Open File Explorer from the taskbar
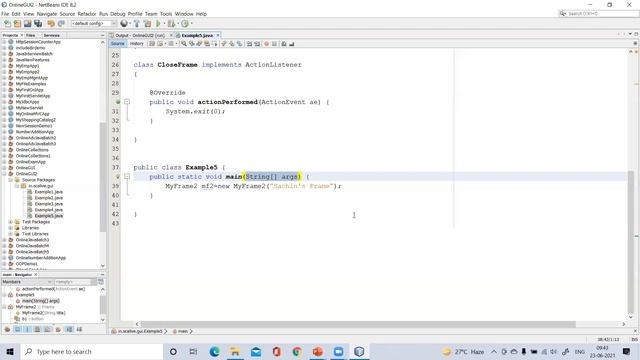 click(235, 351)
